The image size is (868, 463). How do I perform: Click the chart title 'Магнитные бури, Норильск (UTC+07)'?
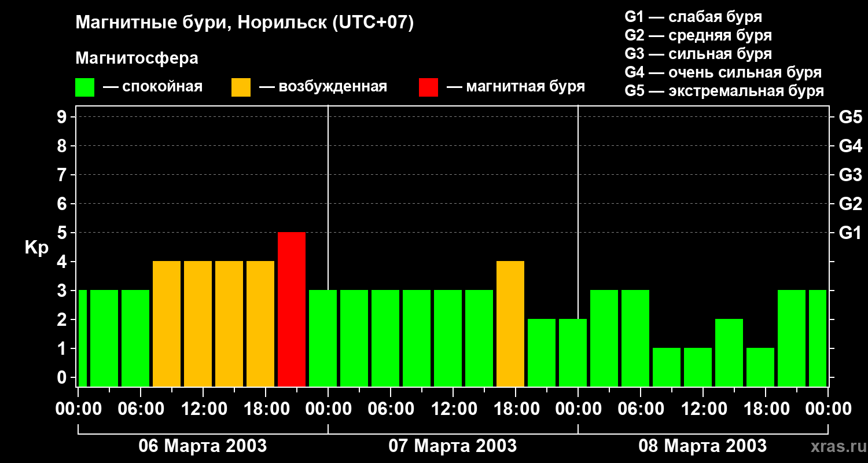tap(245, 23)
